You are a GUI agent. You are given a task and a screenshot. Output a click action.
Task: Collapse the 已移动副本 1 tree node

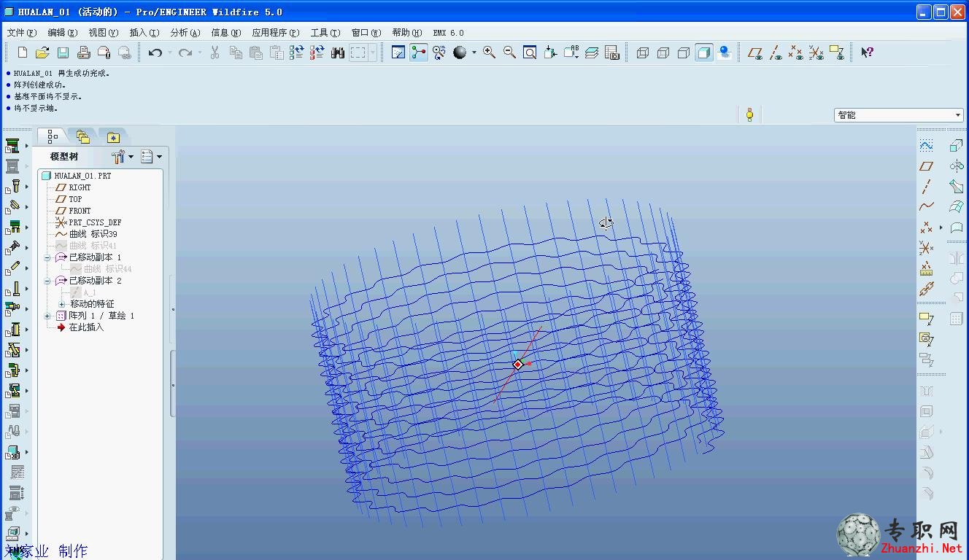(x=47, y=257)
